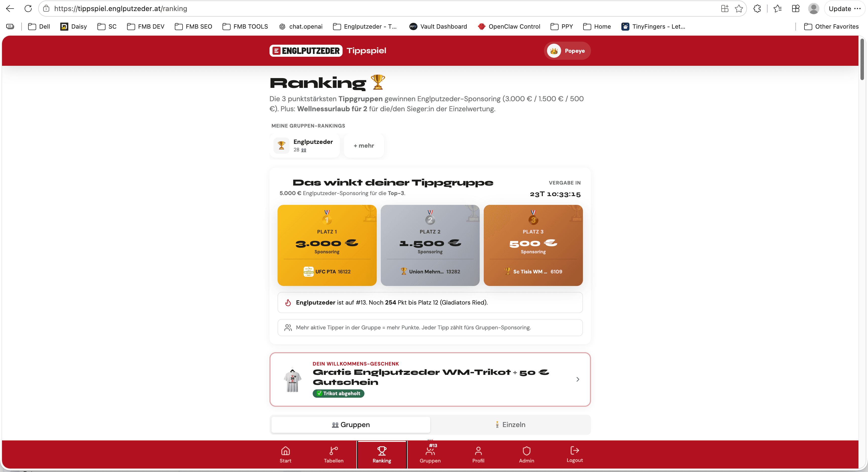Image resolution: width=868 pixels, height=472 pixels.
Task: Expand the Other Favorites folder
Action: (831, 27)
